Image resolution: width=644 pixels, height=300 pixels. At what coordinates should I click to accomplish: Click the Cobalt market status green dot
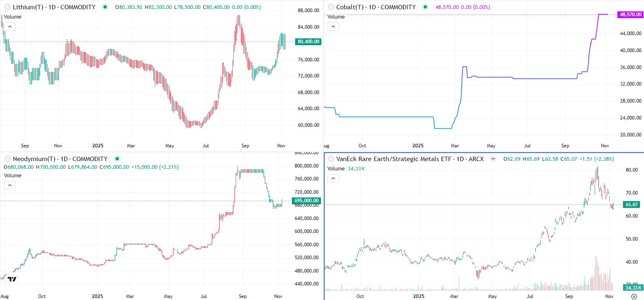(425, 7)
